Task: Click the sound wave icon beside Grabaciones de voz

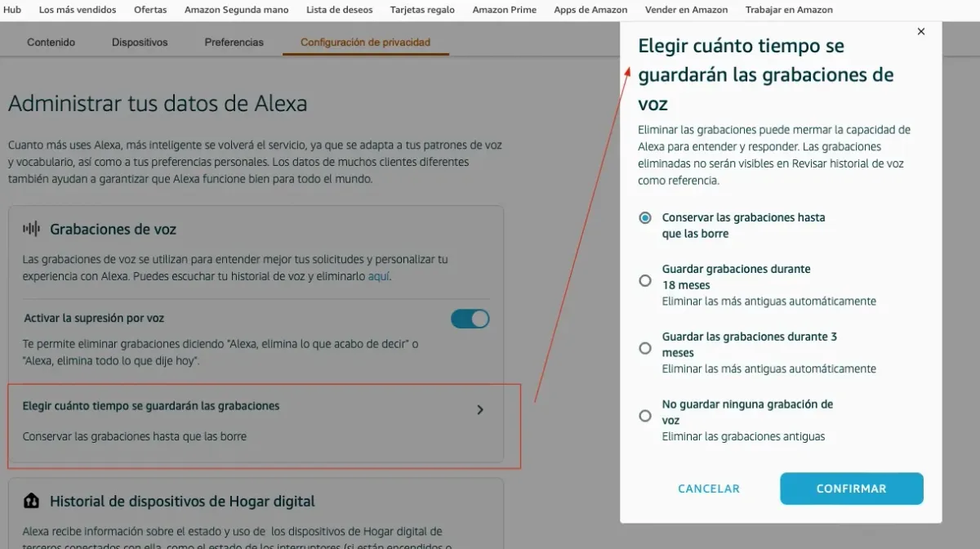Action: tap(31, 229)
